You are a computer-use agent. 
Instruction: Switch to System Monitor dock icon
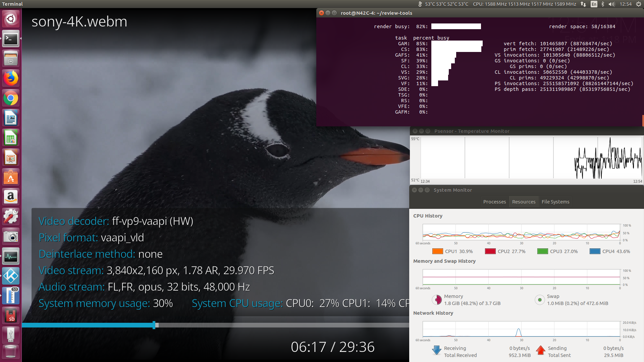(11, 256)
